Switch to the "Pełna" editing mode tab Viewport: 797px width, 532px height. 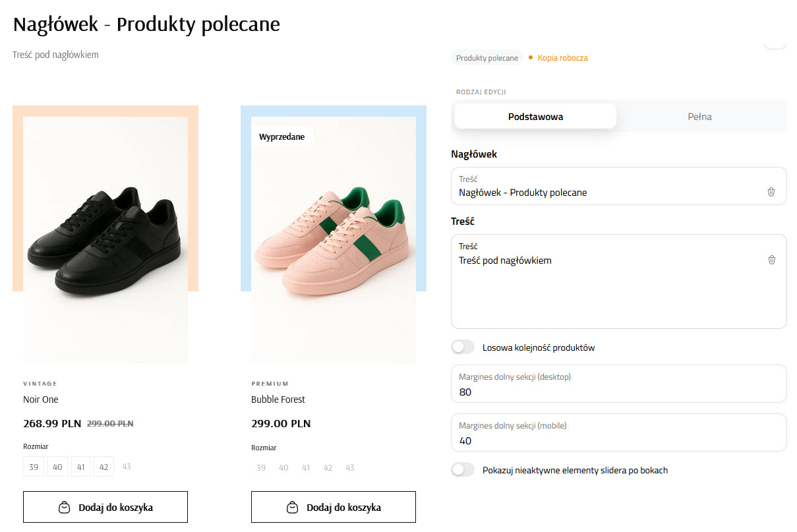coord(699,116)
